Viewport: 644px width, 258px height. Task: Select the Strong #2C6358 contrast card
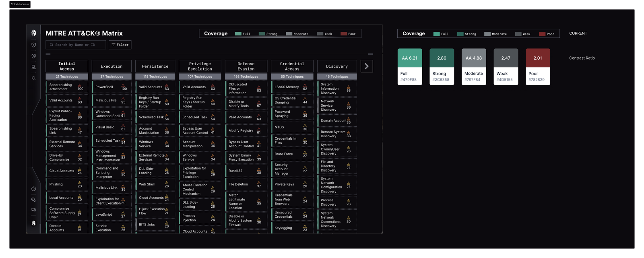(442, 67)
